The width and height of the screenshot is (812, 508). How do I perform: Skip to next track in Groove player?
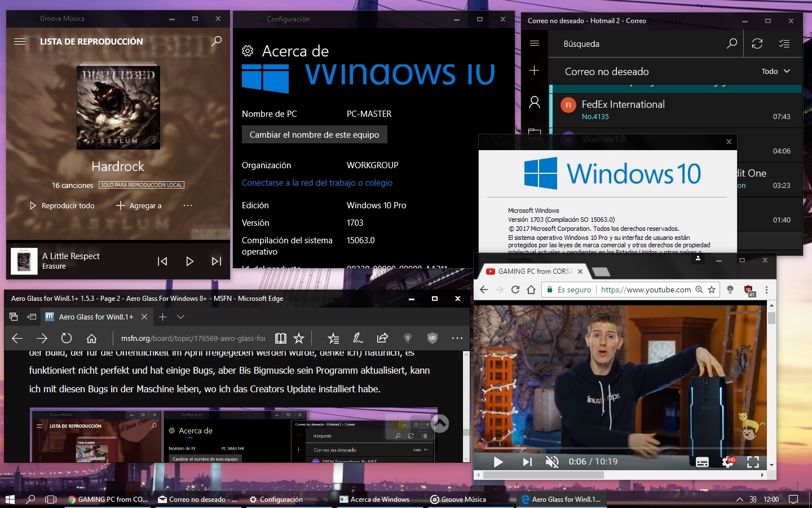(217, 261)
